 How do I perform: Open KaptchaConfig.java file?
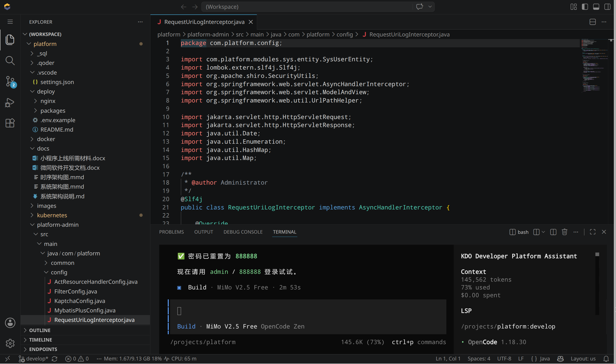pyautogui.click(x=85, y=301)
